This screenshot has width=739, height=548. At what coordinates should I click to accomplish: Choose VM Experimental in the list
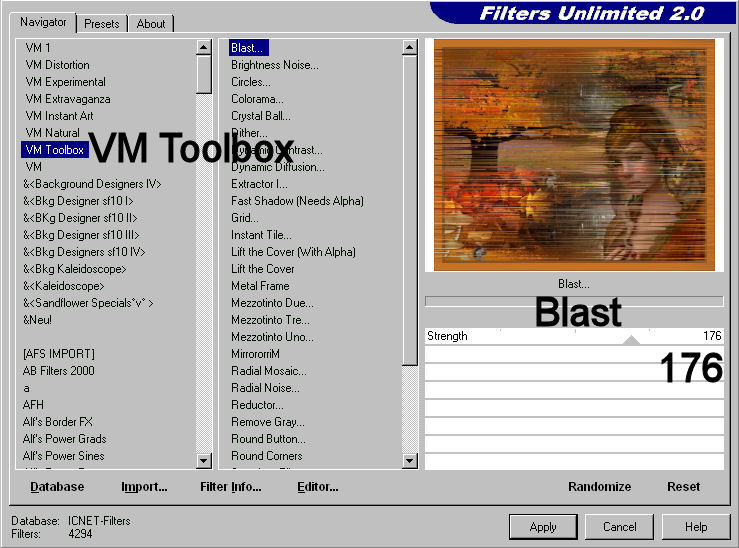[x=66, y=82]
